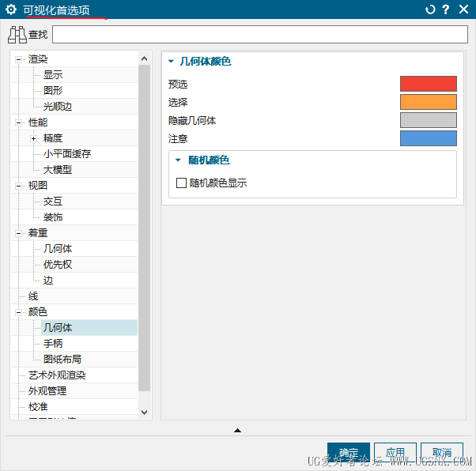476x471 pixels.
Task: Open the blue 注意 color swatch
Action: click(428, 138)
